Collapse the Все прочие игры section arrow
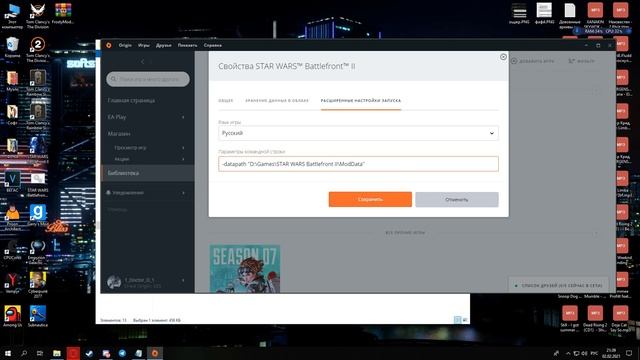This screenshot has height=360, width=640. point(596,233)
